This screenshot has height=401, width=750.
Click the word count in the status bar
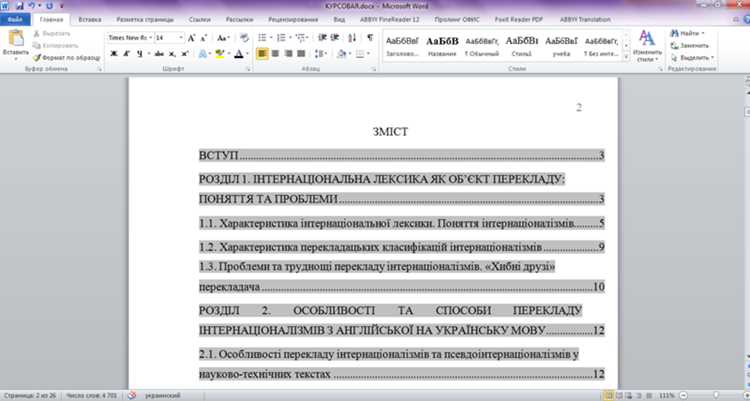(x=91, y=396)
